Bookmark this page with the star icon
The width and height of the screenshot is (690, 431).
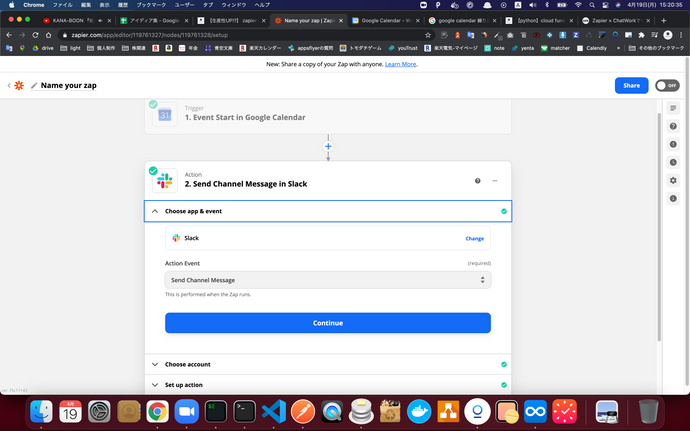coord(428,35)
